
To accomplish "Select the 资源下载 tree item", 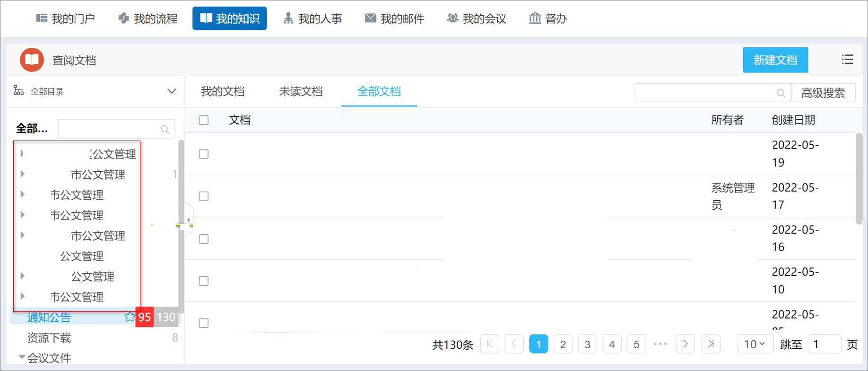I will [x=49, y=338].
